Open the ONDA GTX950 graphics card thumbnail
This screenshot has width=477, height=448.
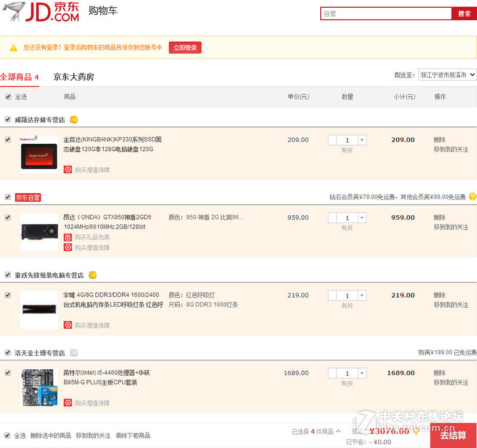pos(39,232)
